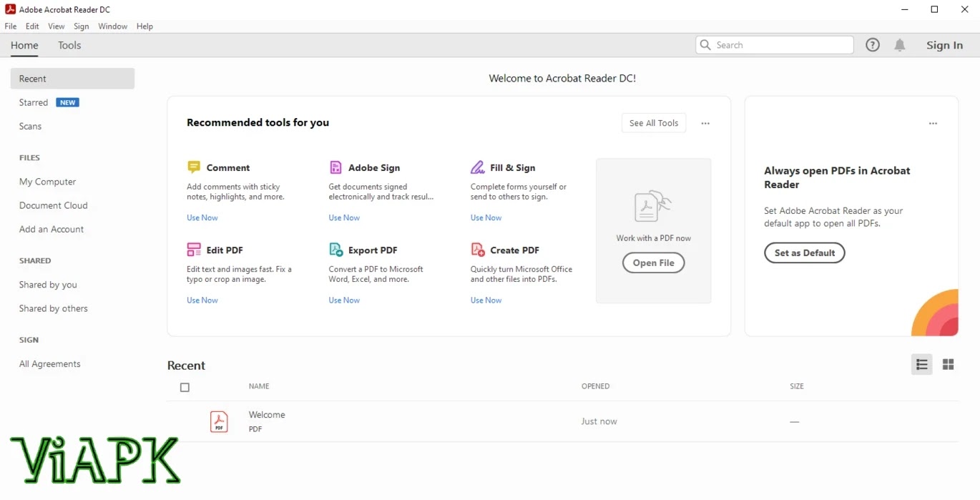Sort by the SIZE column header
Viewport: 980px width, 500px height.
coord(797,386)
